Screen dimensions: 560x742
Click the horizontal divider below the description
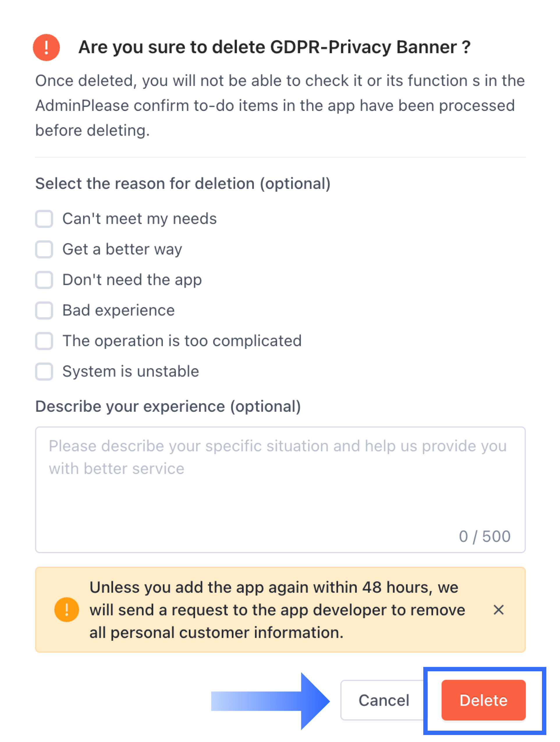(280, 157)
